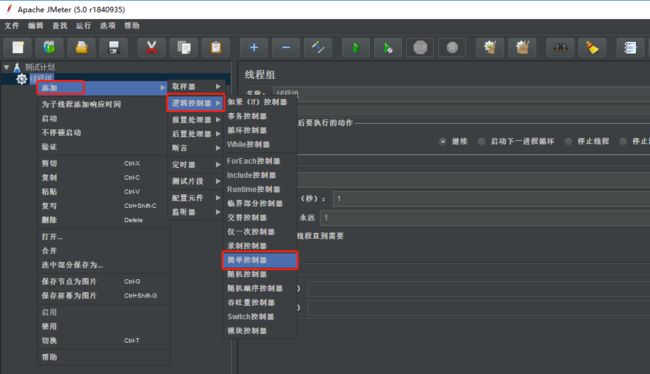Choose 模块控制器 menu item
The width and height of the screenshot is (650, 374).
[x=260, y=330]
